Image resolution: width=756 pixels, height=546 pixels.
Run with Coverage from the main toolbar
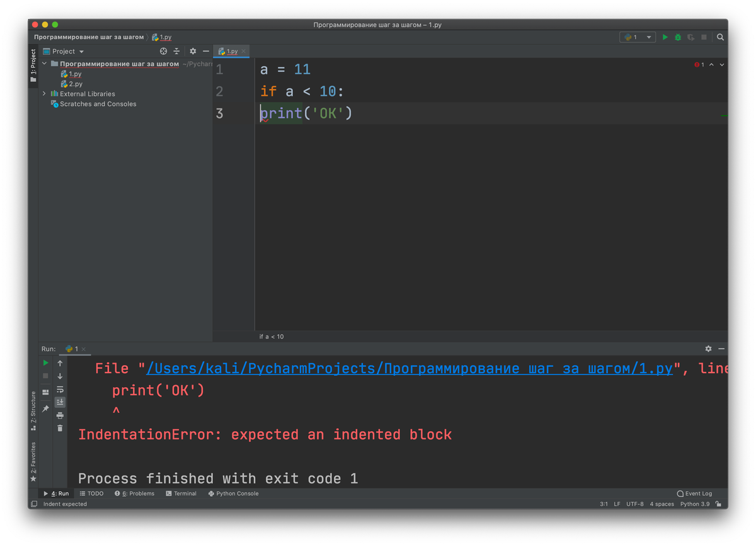point(691,37)
